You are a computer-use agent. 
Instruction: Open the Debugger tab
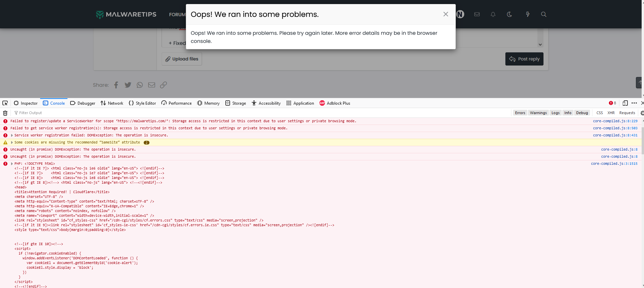pyautogui.click(x=83, y=103)
